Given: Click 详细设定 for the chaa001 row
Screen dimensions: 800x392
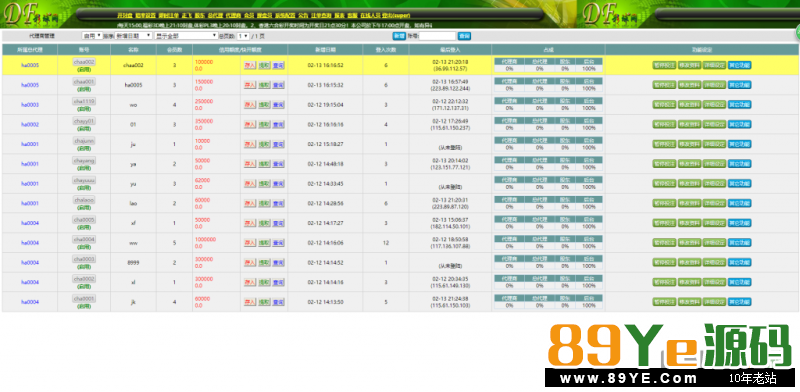Looking at the screenshot, I should [x=714, y=85].
